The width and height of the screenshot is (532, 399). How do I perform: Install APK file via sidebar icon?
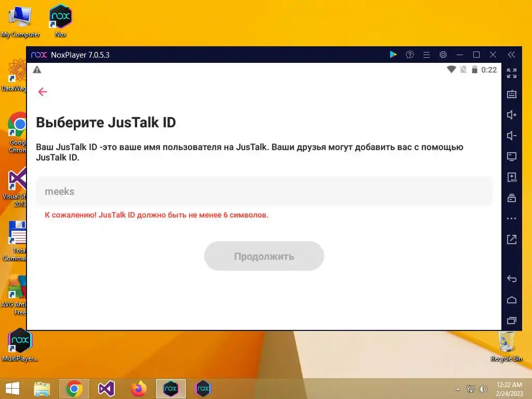pyautogui.click(x=512, y=177)
